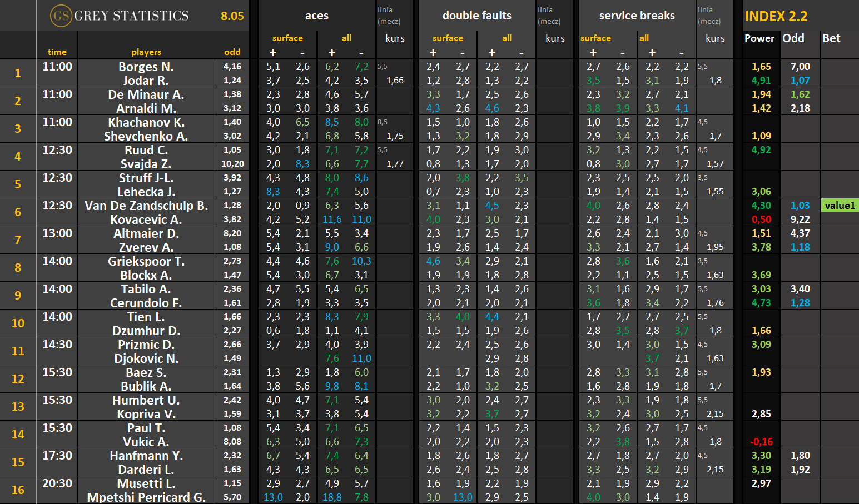Select player Darderi L.
The height and width of the screenshot is (504, 859).
[146, 470]
